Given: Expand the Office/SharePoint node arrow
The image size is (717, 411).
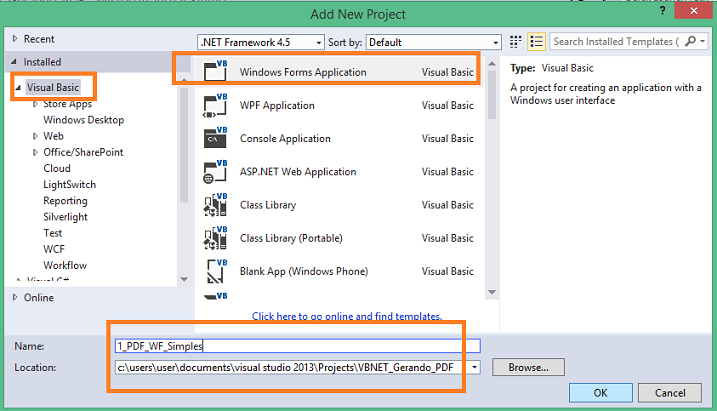Looking at the screenshot, I should pyautogui.click(x=35, y=152).
